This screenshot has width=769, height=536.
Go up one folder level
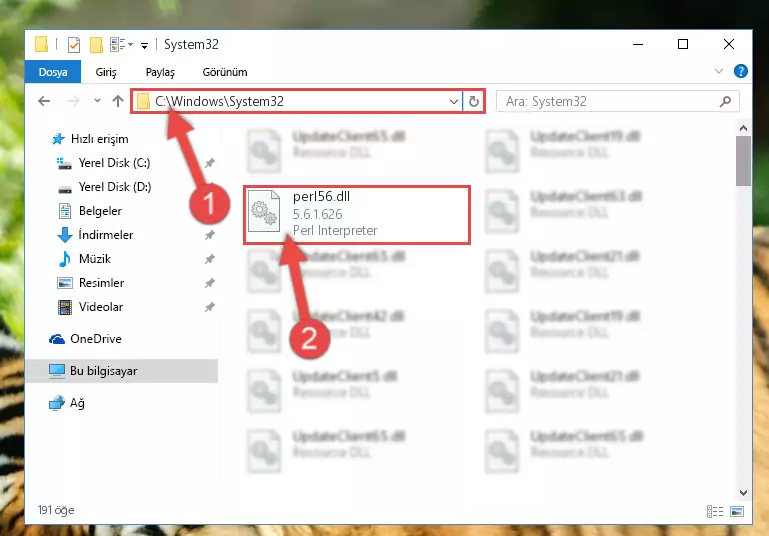tap(118, 101)
